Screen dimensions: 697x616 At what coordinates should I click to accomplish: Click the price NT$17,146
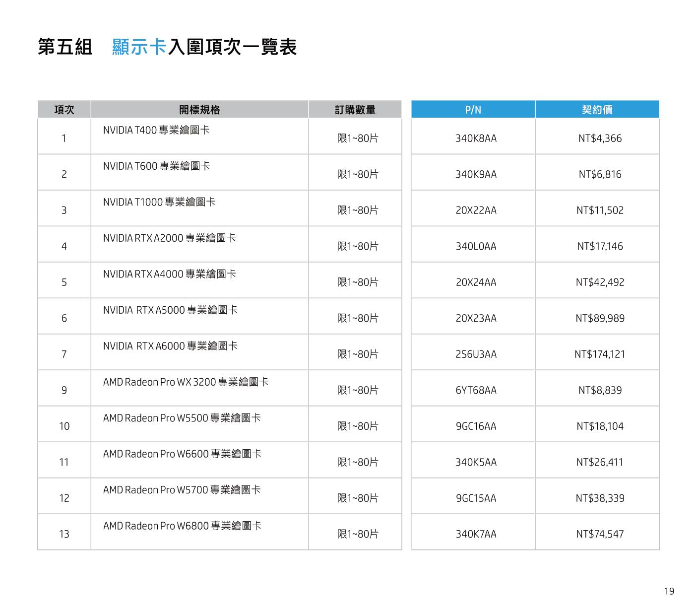[x=600, y=247]
